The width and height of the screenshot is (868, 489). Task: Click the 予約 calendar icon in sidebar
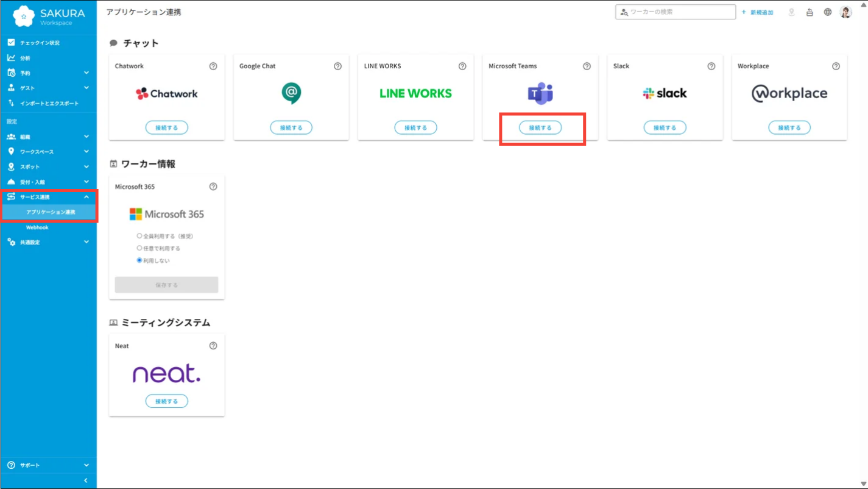(x=11, y=73)
